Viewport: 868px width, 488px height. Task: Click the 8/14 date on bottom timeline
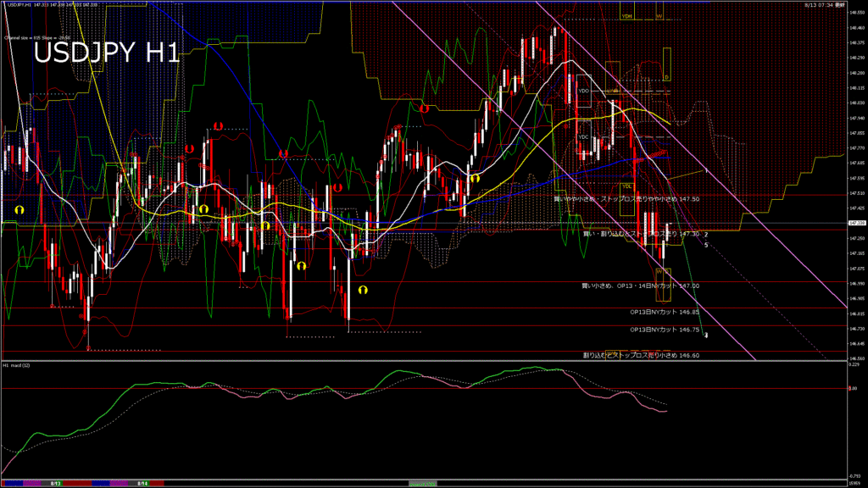[x=142, y=483]
